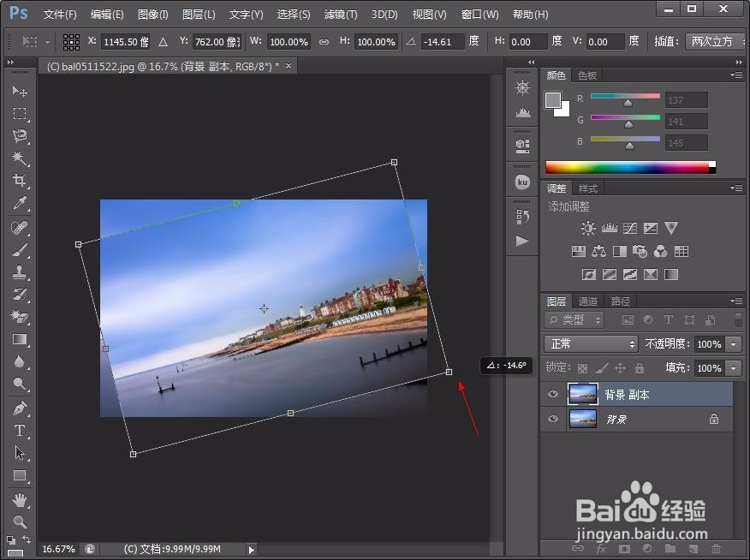Toggle lock position
The width and height of the screenshot is (750, 560).
(x=621, y=367)
